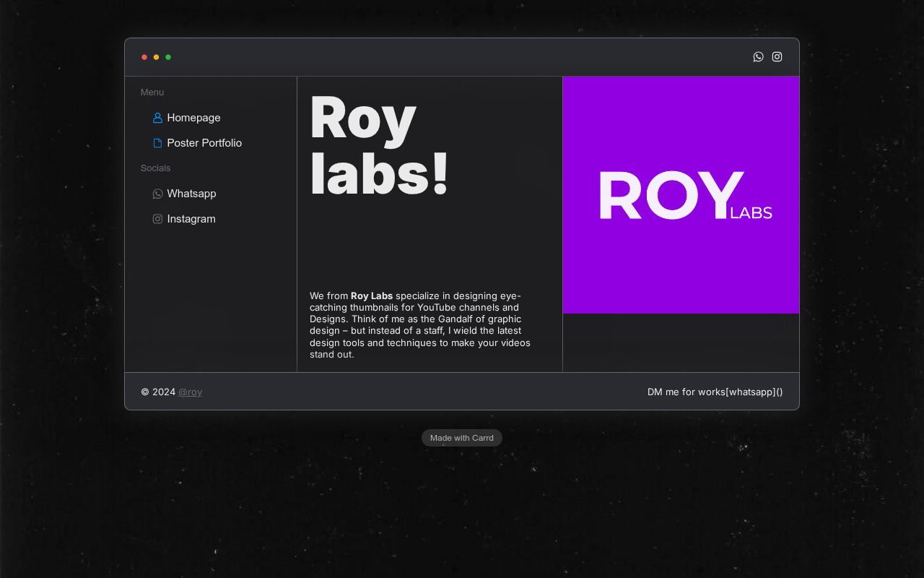Click the green dot in the window header
The height and width of the screenshot is (578, 924).
point(168,57)
